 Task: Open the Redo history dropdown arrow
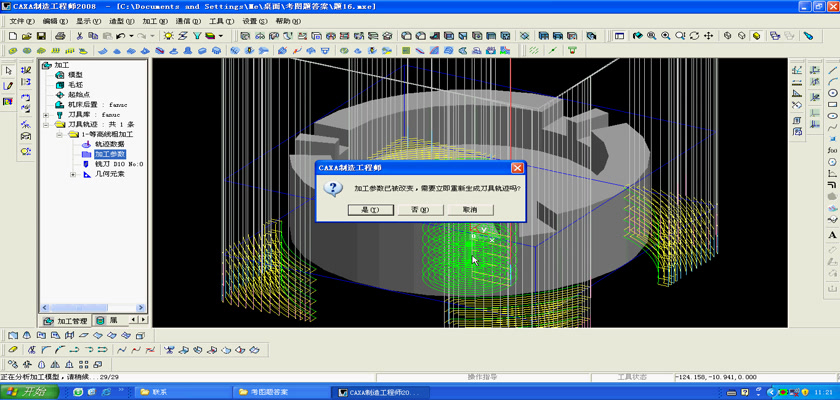point(152,36)
